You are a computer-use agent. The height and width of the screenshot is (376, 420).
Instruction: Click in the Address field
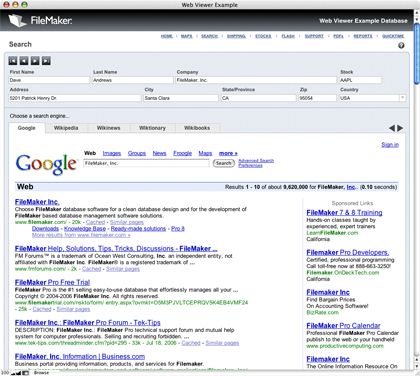[x=75, y=98]
